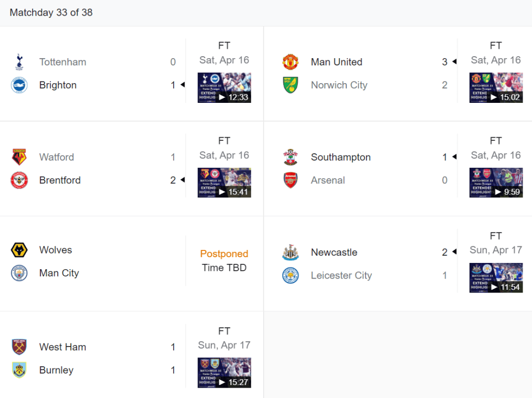The height and width of the screenshot is (398, 532).
Task: Click the Leicester City club crest
Action: (291, 275)
